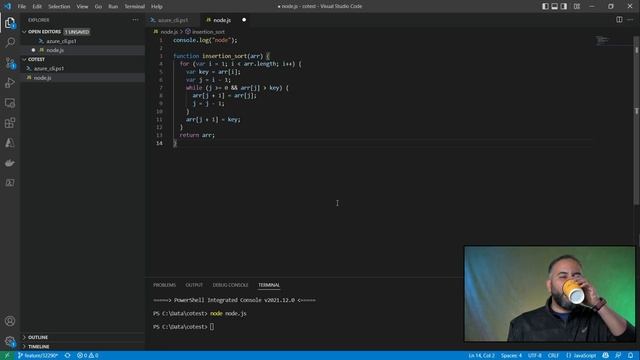Click the editor vertical scrollbar

(x=636, y=120)
